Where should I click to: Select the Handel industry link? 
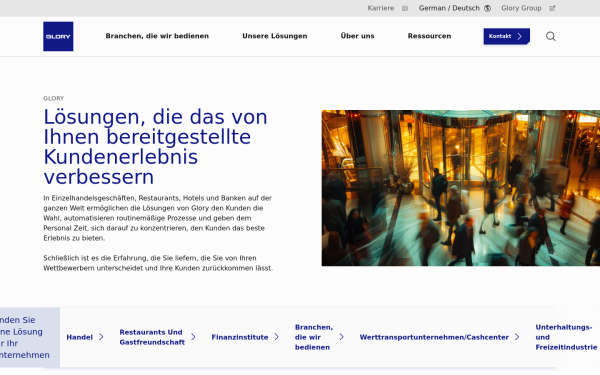click(x=80, y=337)
